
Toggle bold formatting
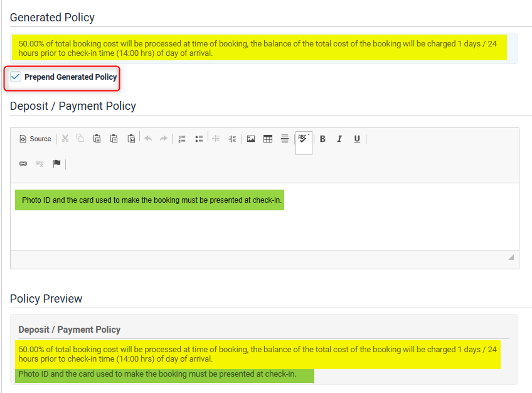[x=322, y=139]
